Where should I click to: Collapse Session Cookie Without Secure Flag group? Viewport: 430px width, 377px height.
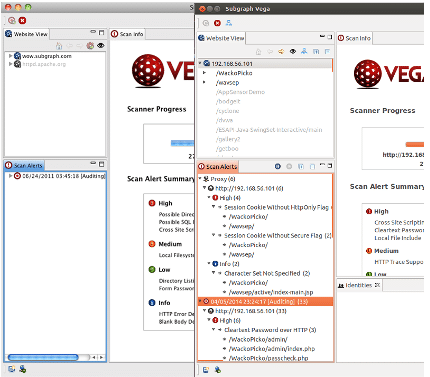point(214,235)
